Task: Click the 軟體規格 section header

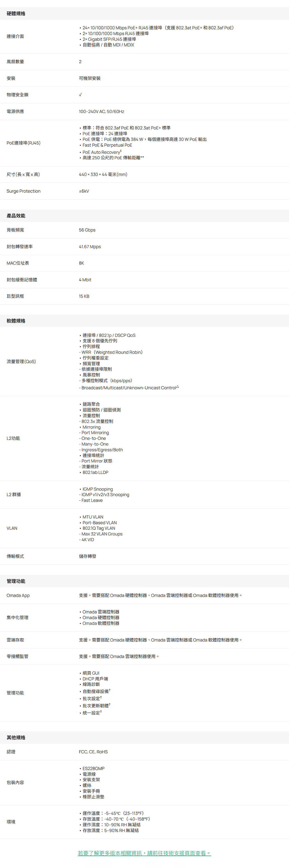Action: [16, 321]
